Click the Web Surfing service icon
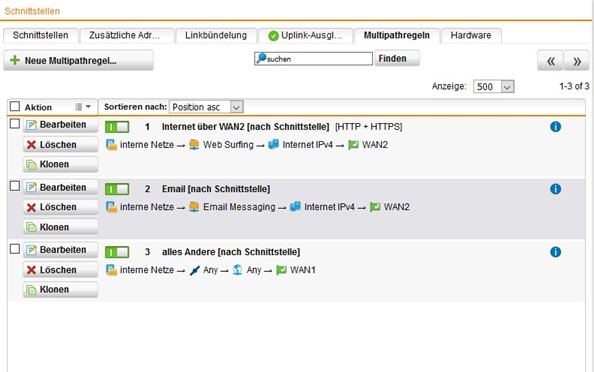 pyautogui.click(x=194, y=145)
